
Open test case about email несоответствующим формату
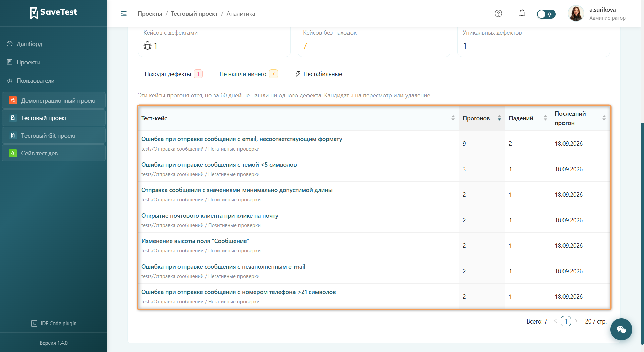[241, 139]
